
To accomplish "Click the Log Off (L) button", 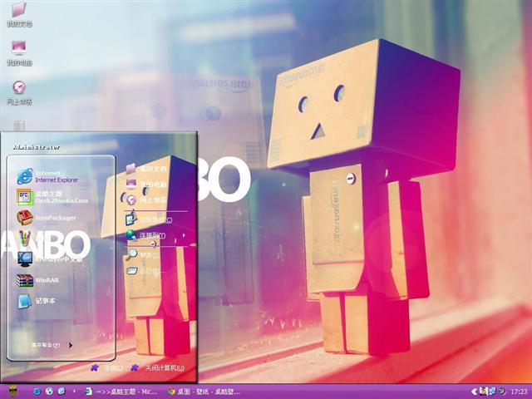I will (107, 367).
